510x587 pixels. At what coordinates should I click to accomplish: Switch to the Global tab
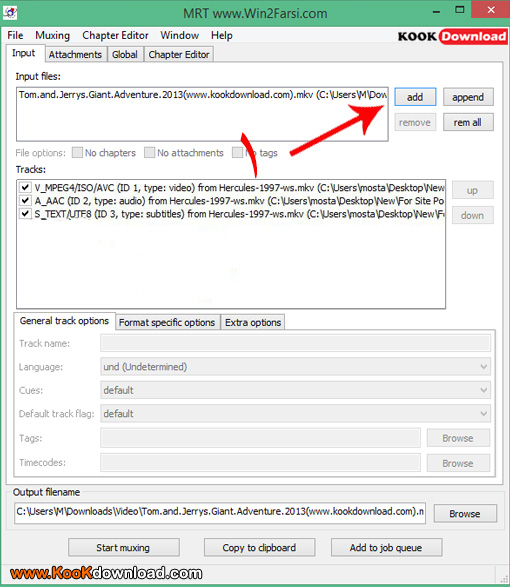pos(125,55)
